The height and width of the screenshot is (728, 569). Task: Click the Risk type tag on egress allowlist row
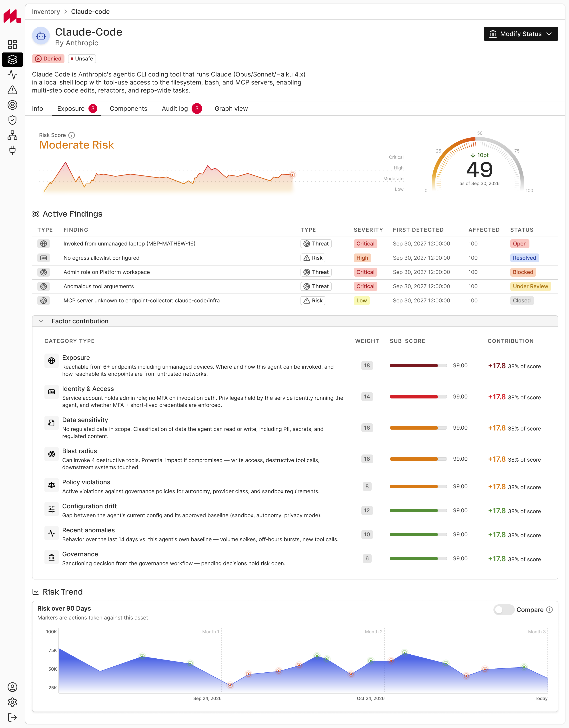(313, 258)
